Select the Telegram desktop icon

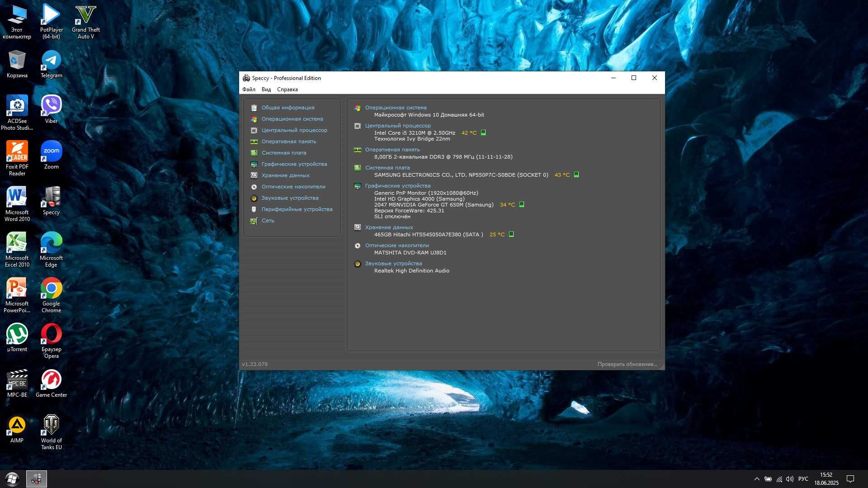(51, 64)
